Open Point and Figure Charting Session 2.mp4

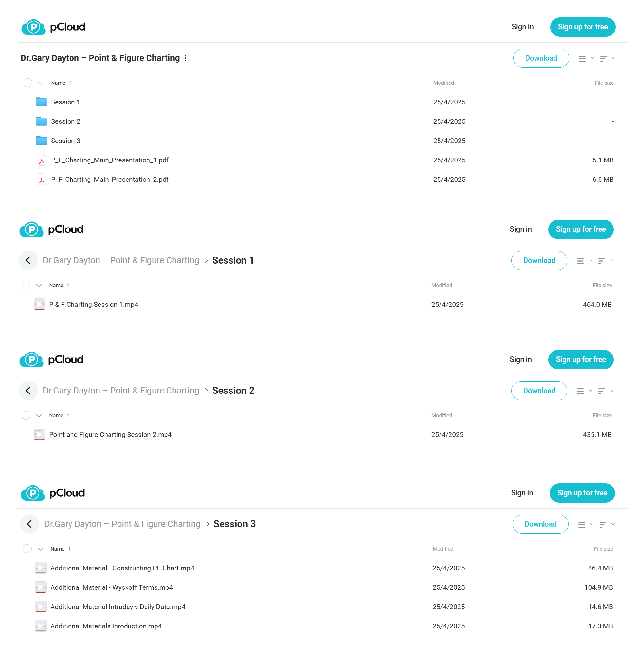[110, 435]
